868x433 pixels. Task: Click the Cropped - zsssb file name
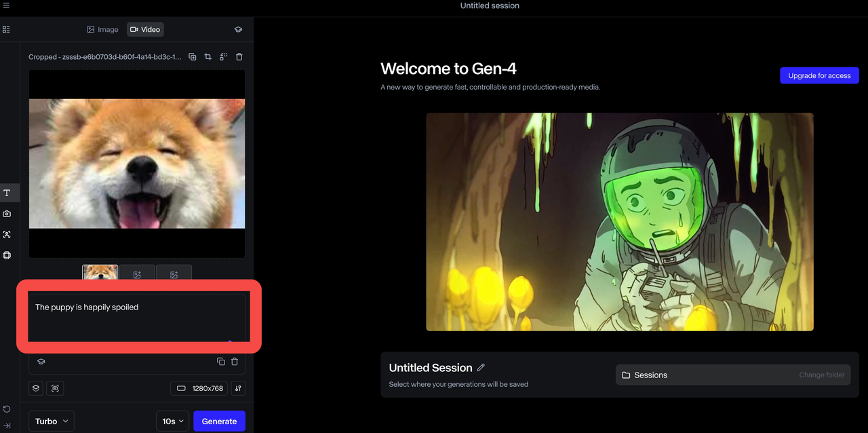pos(105,57)
